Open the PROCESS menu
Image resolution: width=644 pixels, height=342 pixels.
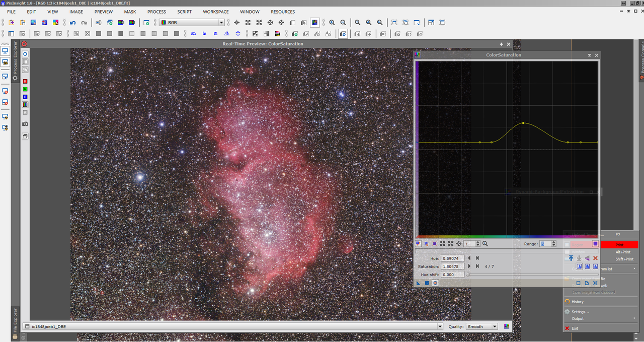pos(156,12)
